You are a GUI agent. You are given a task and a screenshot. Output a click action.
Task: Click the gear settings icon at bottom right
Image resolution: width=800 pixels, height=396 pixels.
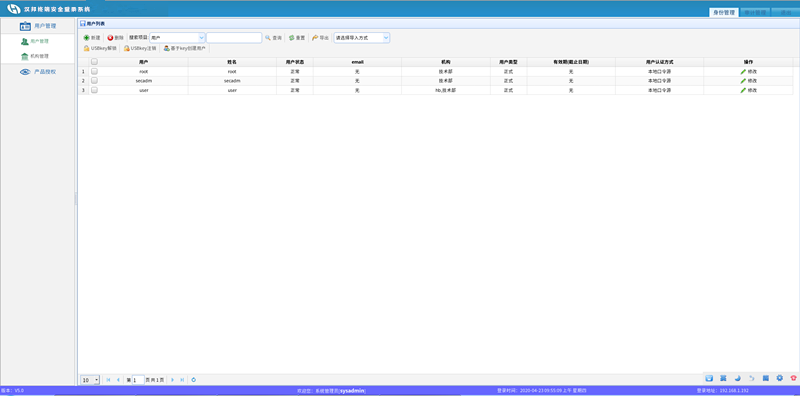[x=779, y=378]
